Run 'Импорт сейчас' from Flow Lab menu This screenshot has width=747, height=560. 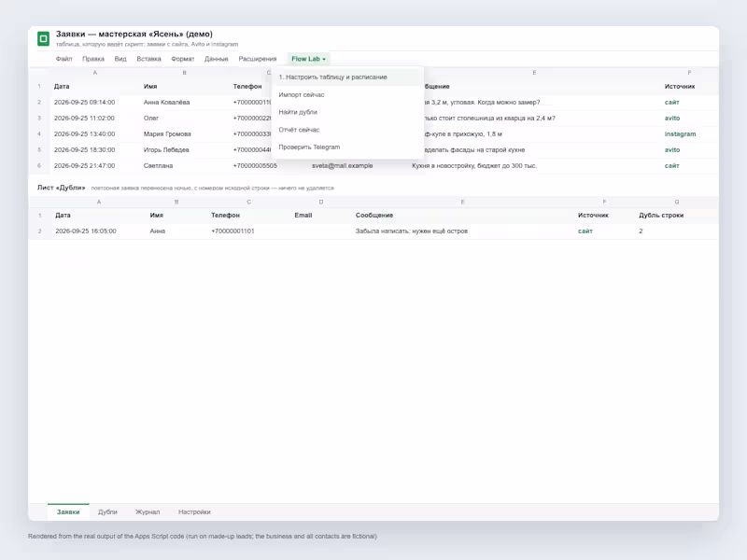click(347, 95)
